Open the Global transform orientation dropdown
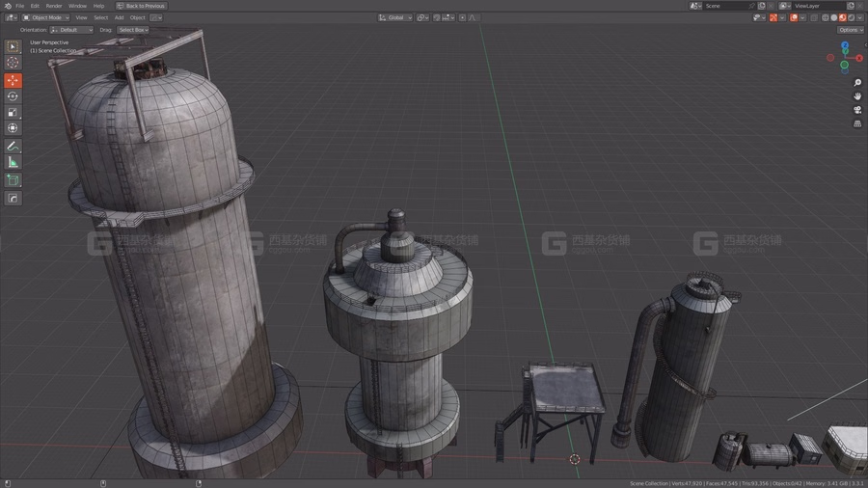Viewport: 868px width, 488px height. click(x=395, y=17)
